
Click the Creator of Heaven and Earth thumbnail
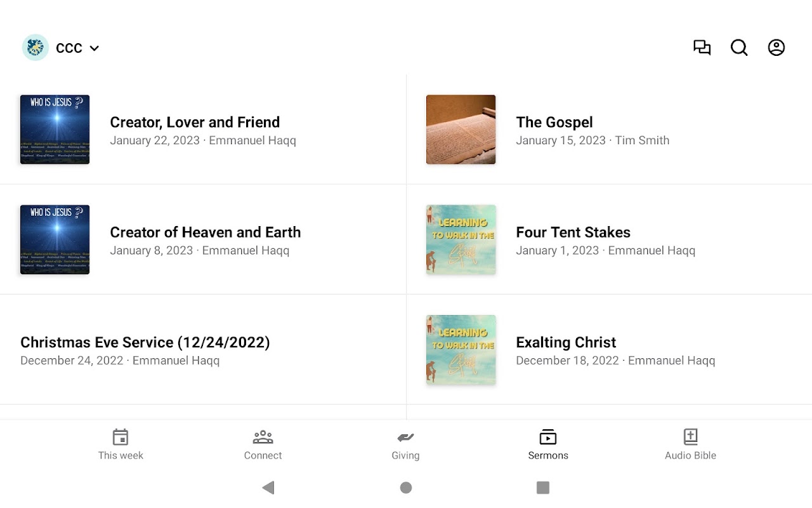(x=55, y=239)
